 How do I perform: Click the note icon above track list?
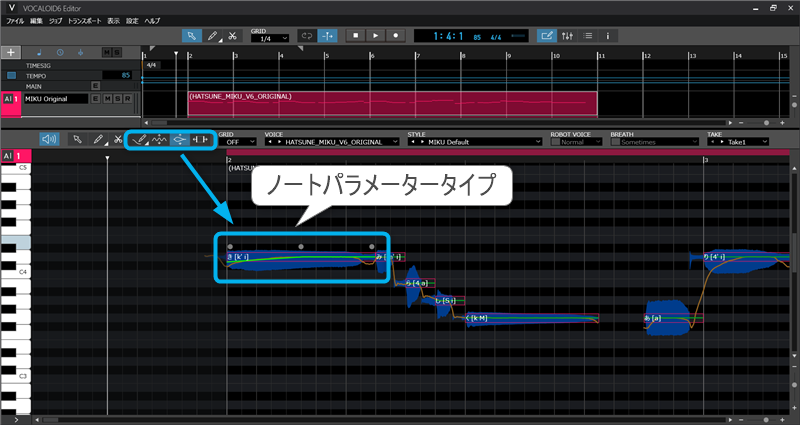(x=40, y=53)
